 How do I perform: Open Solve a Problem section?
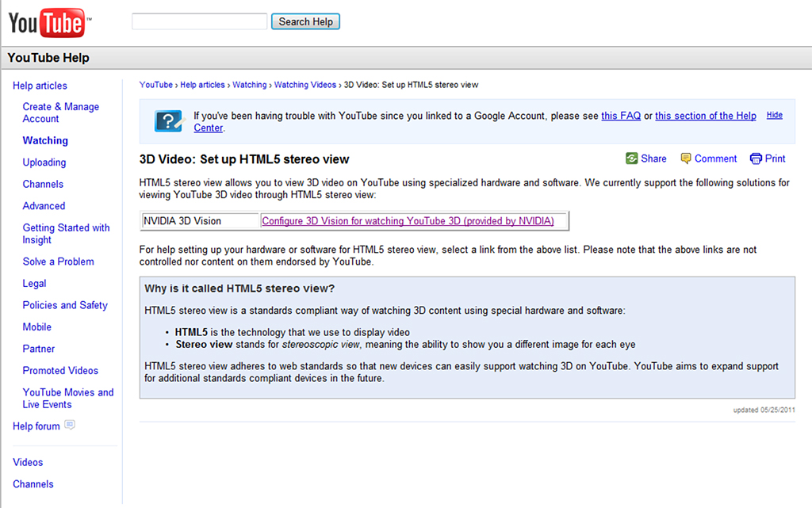pyautogui.click(x=58, y=262)
